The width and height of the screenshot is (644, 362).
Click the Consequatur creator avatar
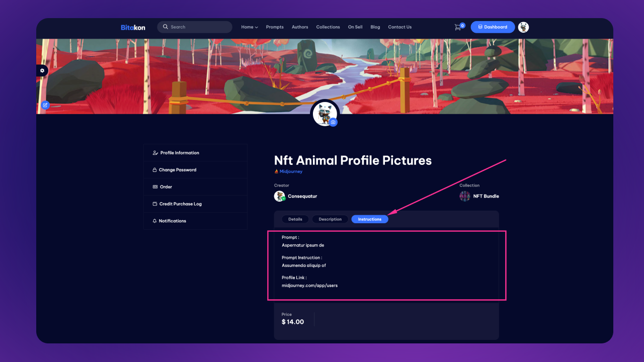pos(280,196)
